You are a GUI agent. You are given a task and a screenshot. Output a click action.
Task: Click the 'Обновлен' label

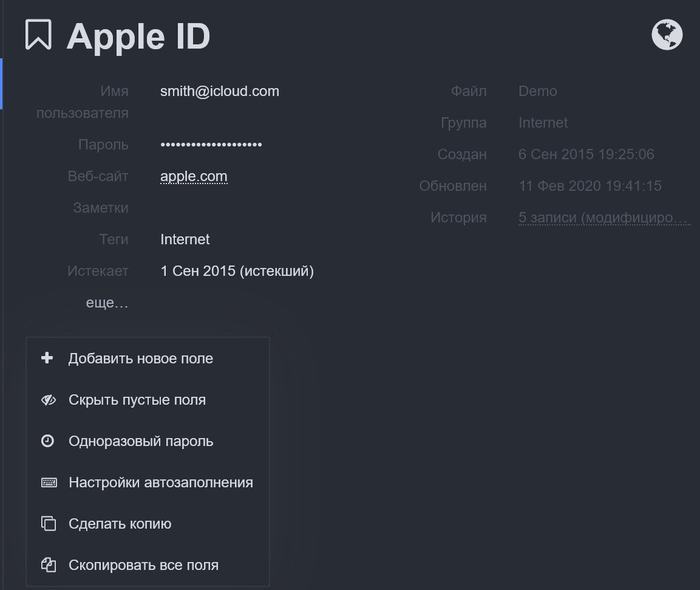(453, 186)
